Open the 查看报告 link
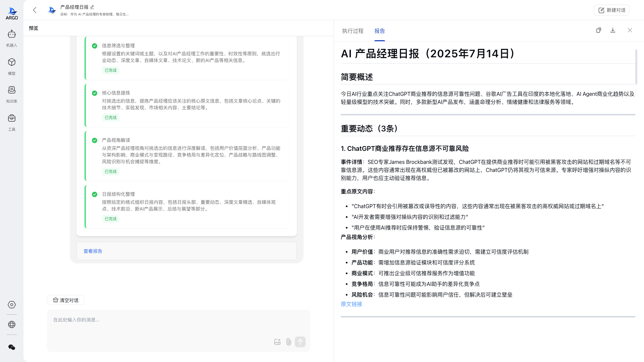The height and width of the screenshot is (362, 644). coord(93,251)
